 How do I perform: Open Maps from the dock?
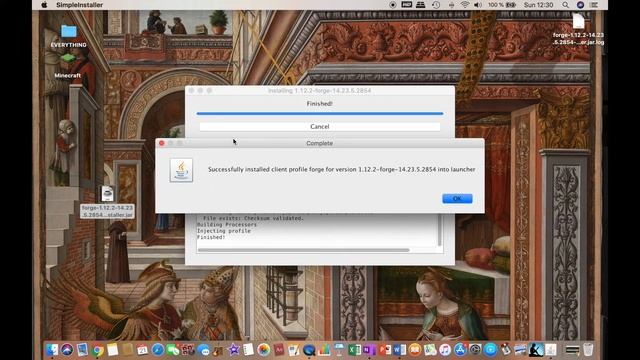[x=430, y=350]
